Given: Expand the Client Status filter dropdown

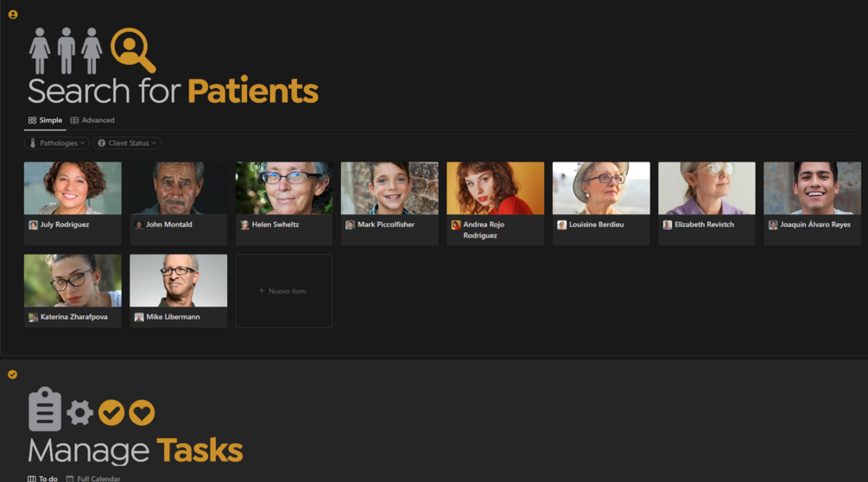Looking at the screenshot, I should click(x=127, y=143).
